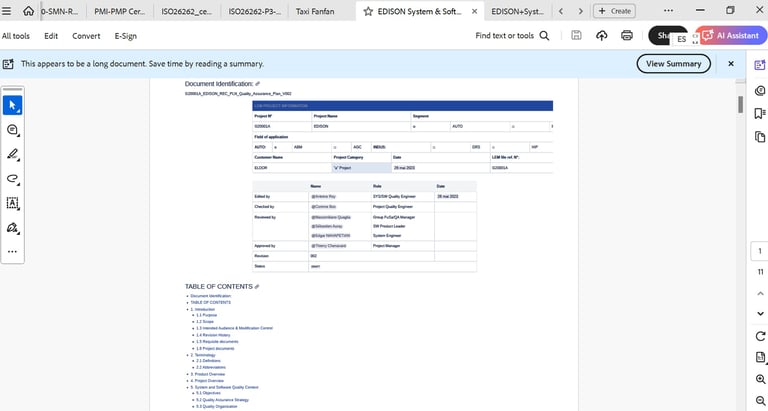Click the vertical document scrollbar thumb

pyautogui.click(x=740, y=104)
